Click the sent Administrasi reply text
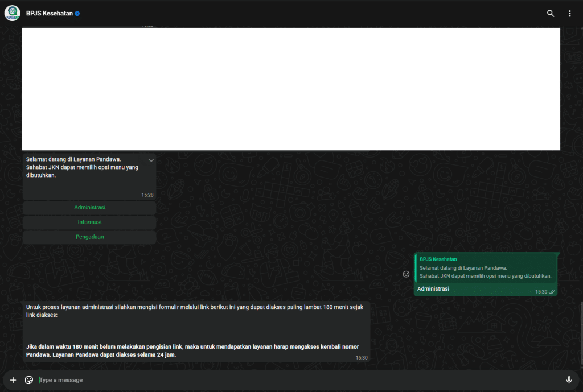 click(x=433, y=289)
